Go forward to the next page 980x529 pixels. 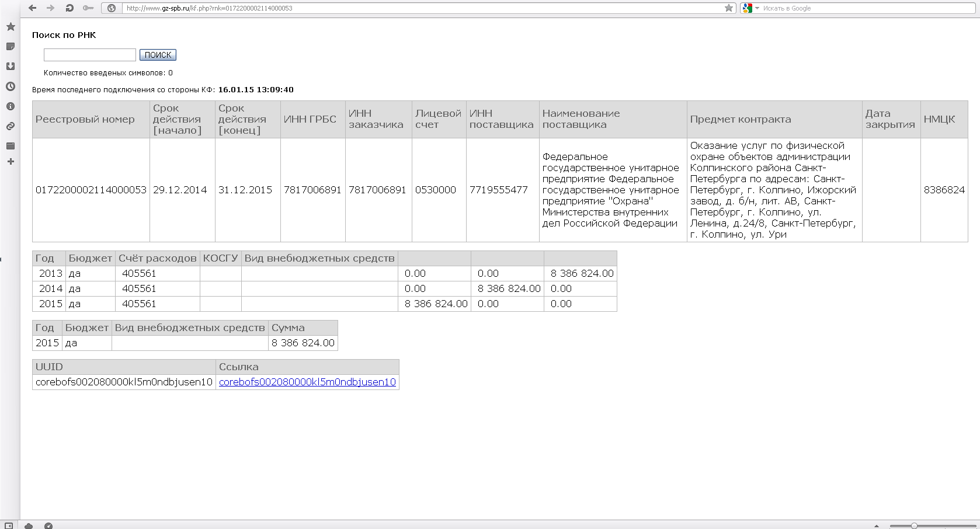[50, 8]
